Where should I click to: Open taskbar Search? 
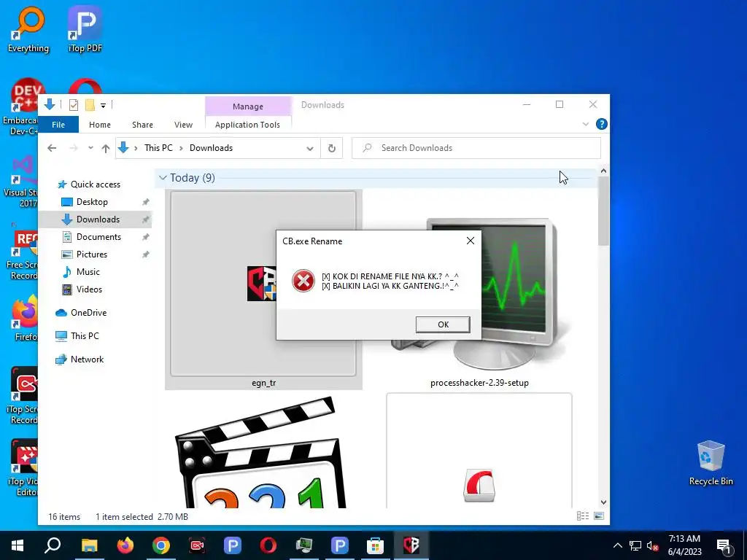[x=53, y=545]
